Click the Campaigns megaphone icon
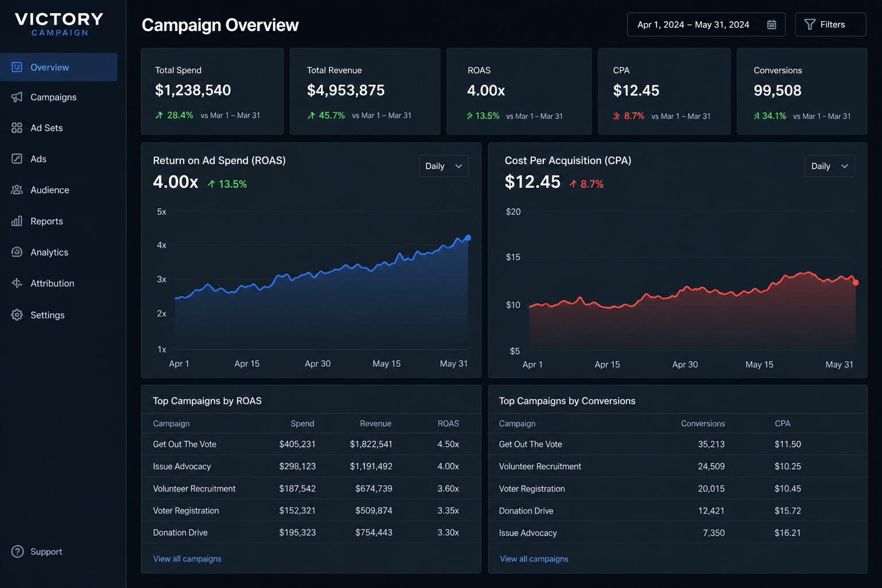This screenshot has width=882, height=588. 17,97
